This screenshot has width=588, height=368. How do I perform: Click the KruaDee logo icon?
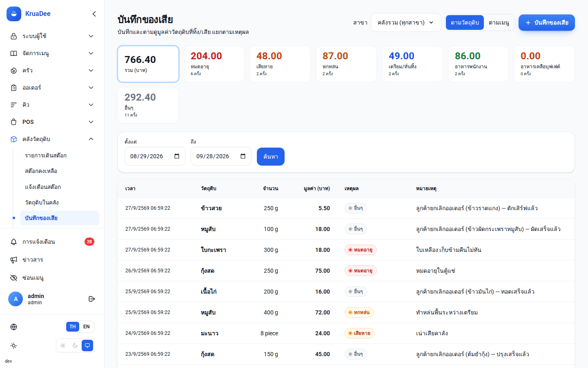14,14
